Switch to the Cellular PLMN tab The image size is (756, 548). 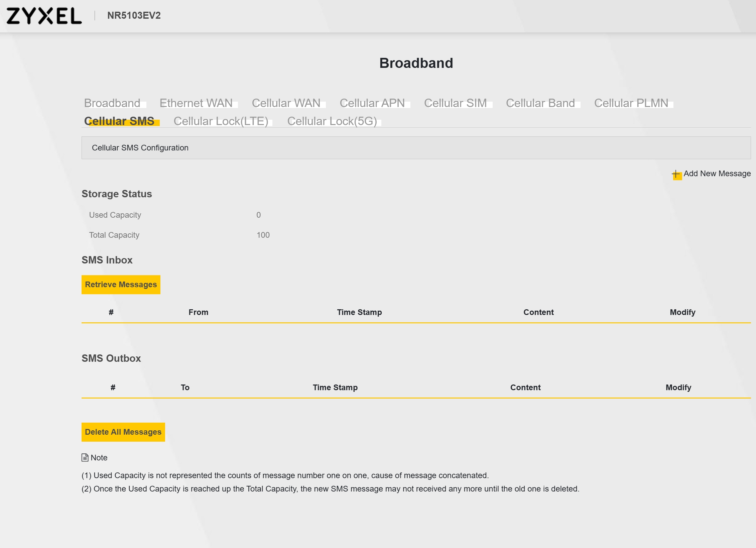pyautogui.click(x=631, y=103)
